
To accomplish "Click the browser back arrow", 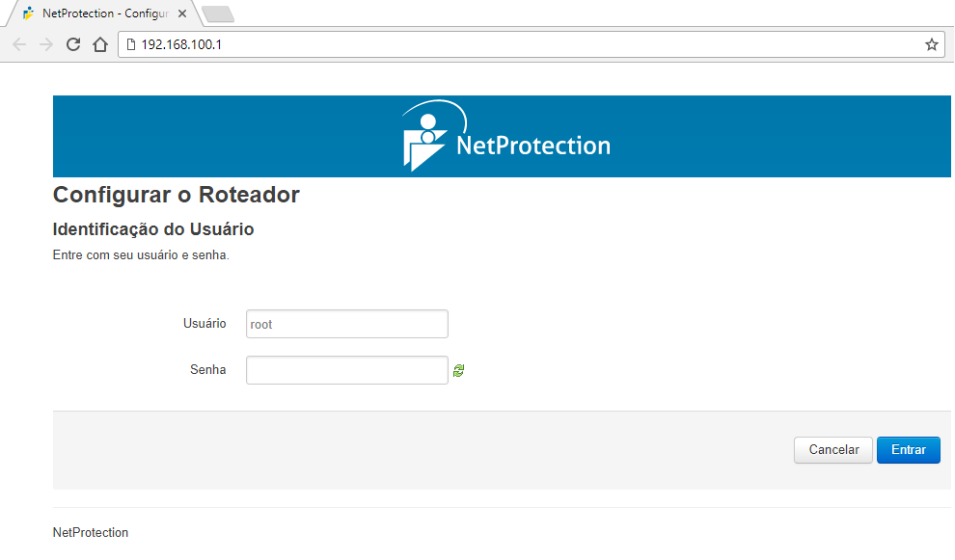I will pos(19,44).
